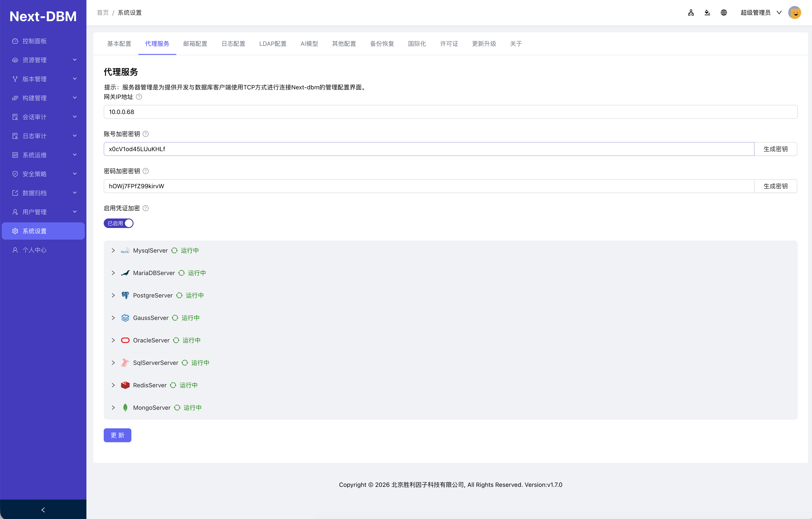
Task: Click the PostgreSQL elephant logo icon
Action: point(125,295)
